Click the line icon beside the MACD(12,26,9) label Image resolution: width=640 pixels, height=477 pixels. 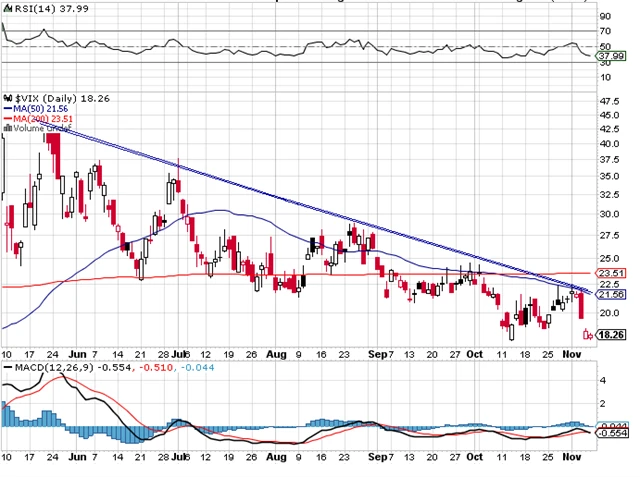coord(7,369)
